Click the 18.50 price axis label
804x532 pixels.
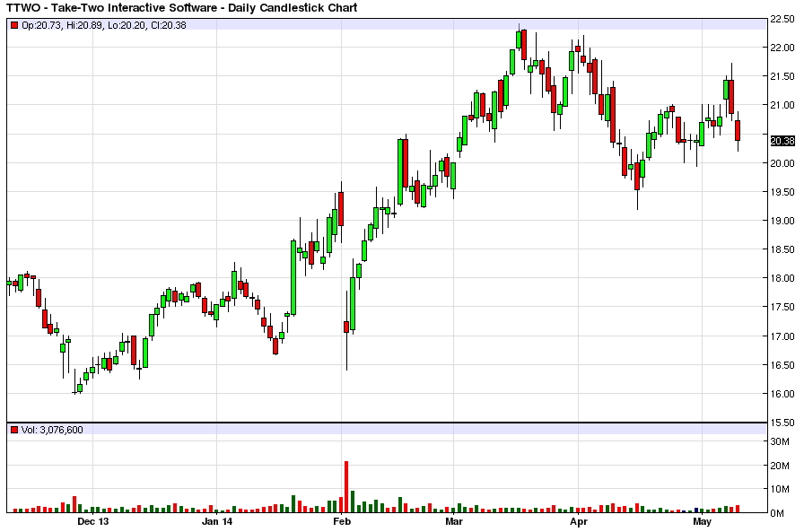click(782, 249)
